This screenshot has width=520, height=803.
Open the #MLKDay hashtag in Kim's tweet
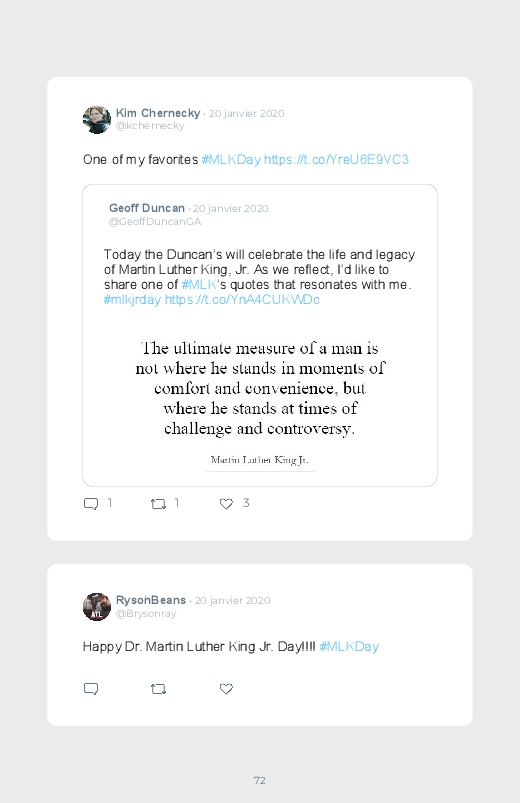(231, 160)
